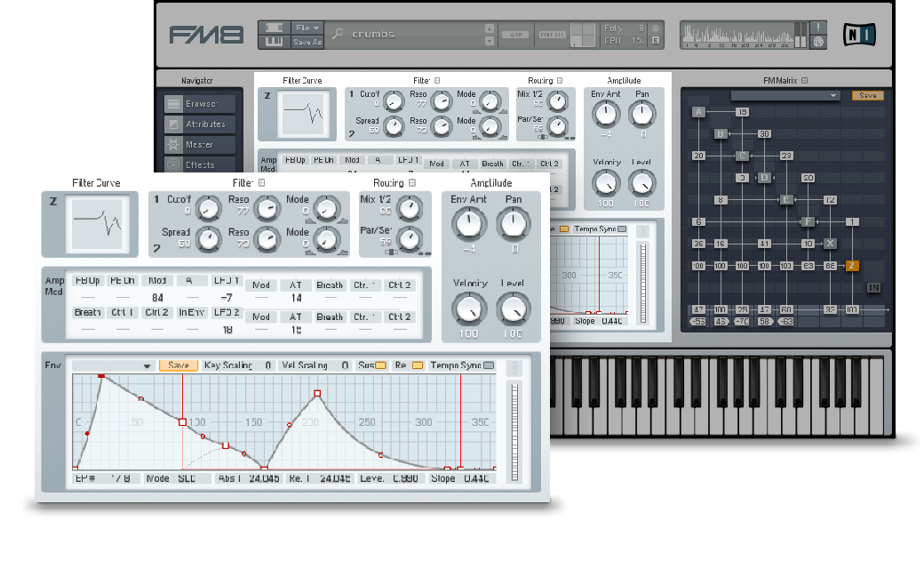
Task: Click the orange Save button in enlarged Env panel
Action: (178, 365)
